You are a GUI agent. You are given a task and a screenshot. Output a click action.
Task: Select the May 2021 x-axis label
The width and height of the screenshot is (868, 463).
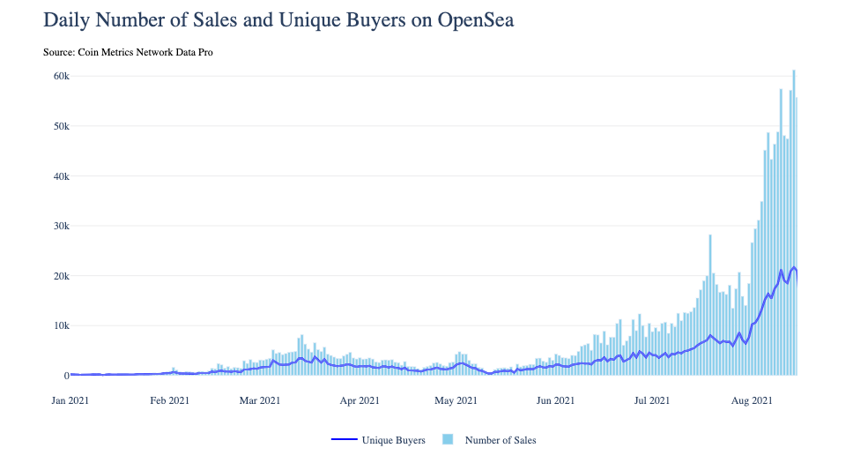[456, 400]
